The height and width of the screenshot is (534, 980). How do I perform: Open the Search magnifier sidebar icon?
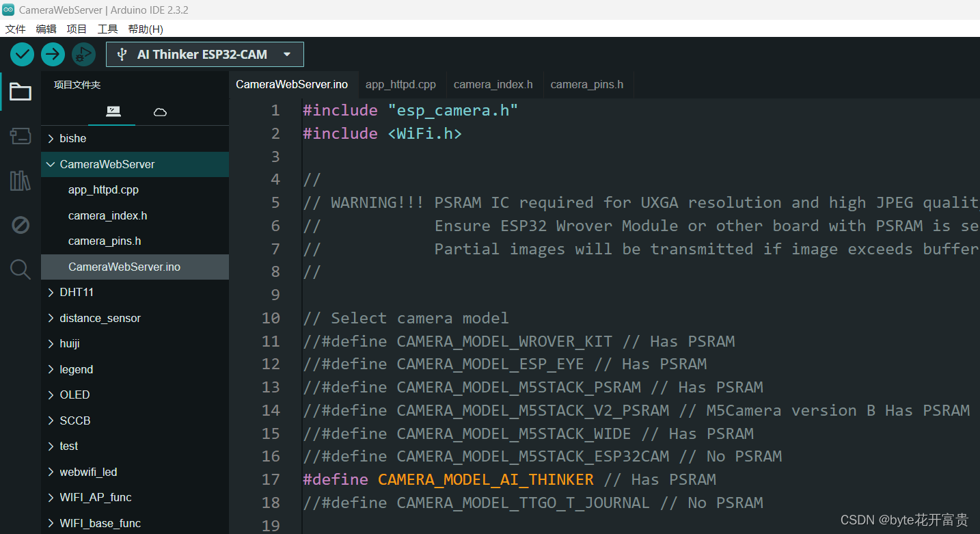pyautogui.click(x=21, y=269)
